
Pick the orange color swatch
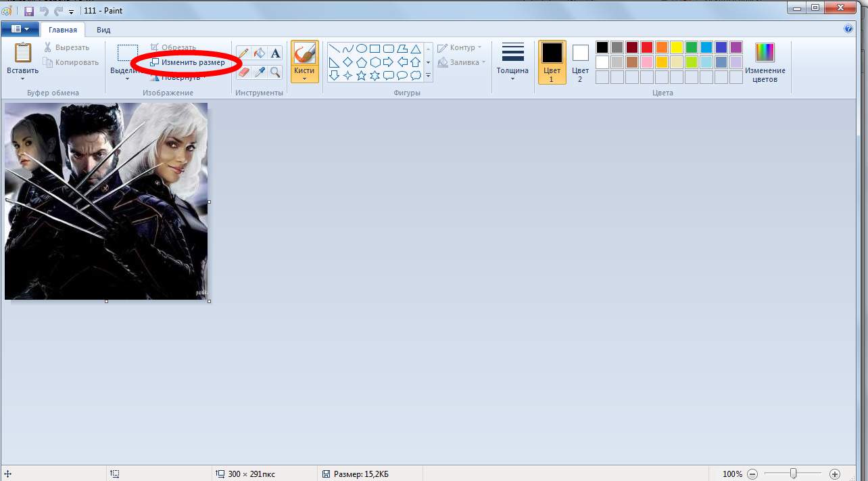(x=662, y=47)
